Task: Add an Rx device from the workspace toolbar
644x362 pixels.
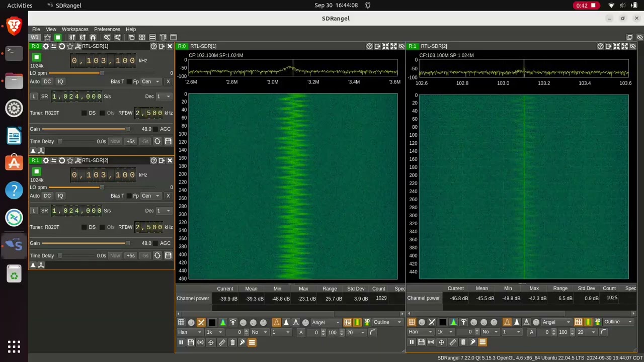Action: (72, 37)
